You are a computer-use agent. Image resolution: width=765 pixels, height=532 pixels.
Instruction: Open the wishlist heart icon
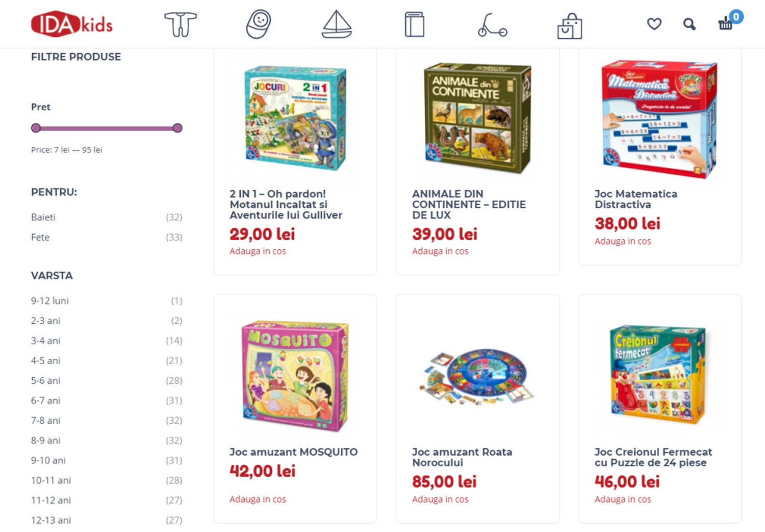click(x=654, y=24)
